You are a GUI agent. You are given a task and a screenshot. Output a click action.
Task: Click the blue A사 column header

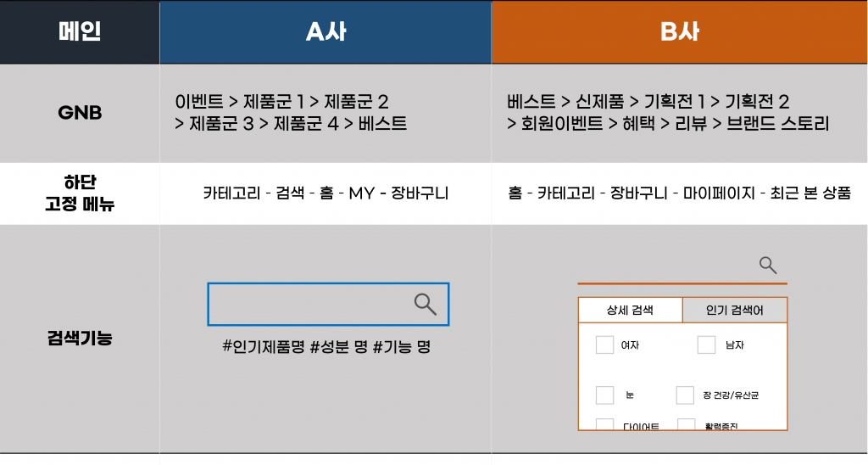325,32
